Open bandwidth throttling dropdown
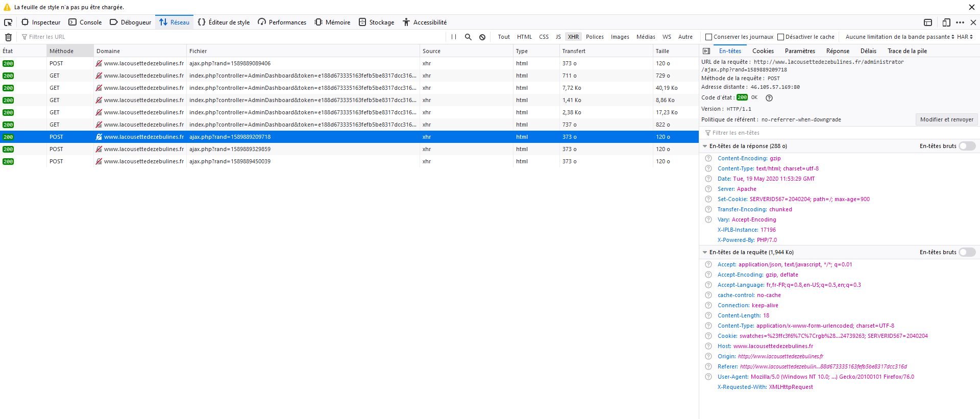The height and width of the screenshot is (419, 980). 900,37
